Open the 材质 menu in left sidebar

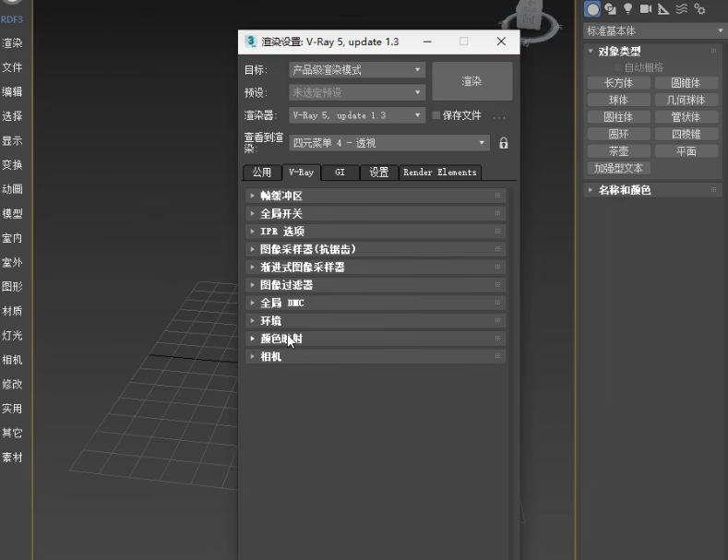(12, 311)
